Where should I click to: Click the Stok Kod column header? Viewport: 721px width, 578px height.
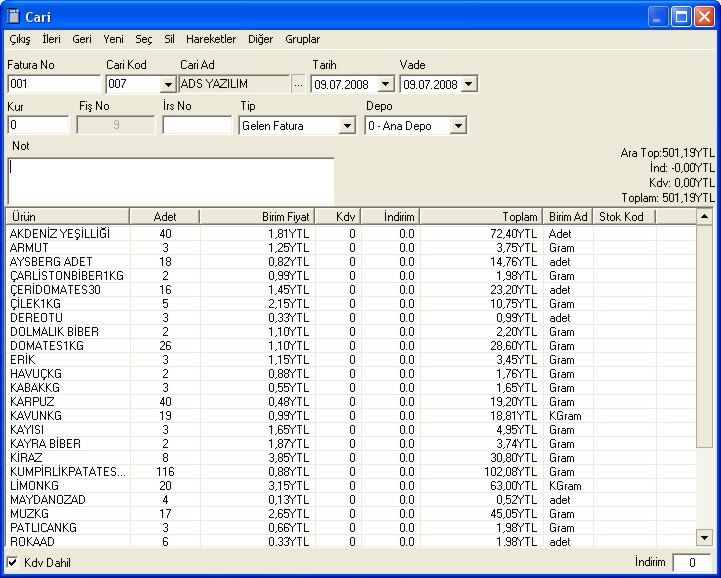[x=624, y=217]
